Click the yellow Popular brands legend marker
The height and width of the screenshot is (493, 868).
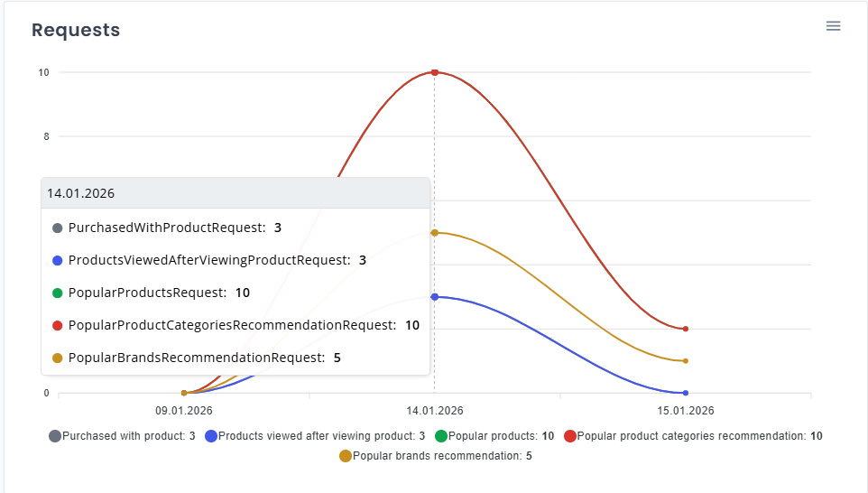[346, 456]
